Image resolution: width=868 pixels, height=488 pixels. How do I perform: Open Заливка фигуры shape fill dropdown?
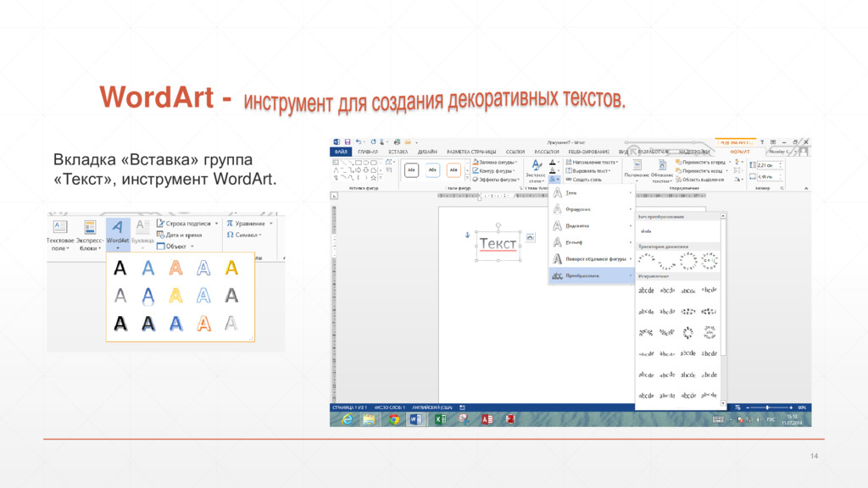(495, 162)
